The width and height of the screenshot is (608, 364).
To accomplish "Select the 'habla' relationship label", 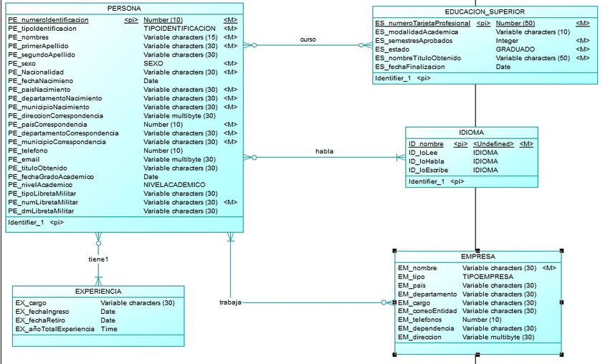I will [324, 151].
